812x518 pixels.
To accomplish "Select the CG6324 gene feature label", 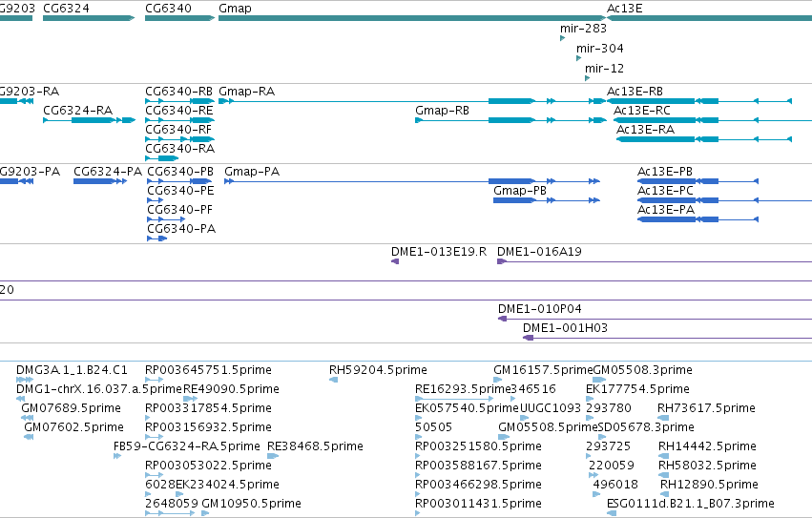I will coord(66,9).
